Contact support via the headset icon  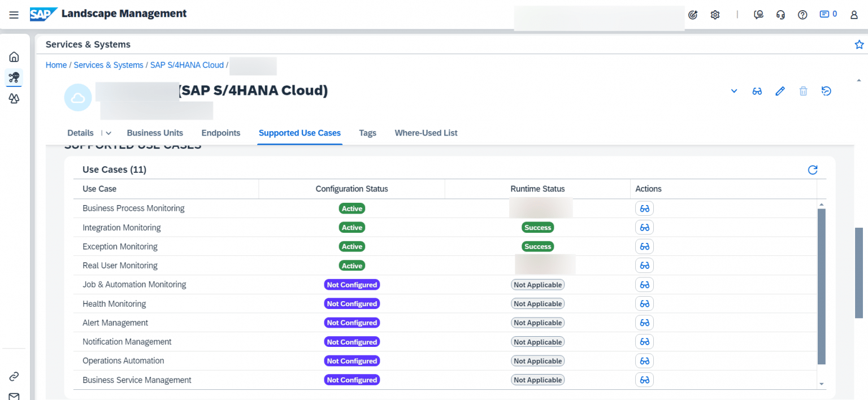coord(780,15)
